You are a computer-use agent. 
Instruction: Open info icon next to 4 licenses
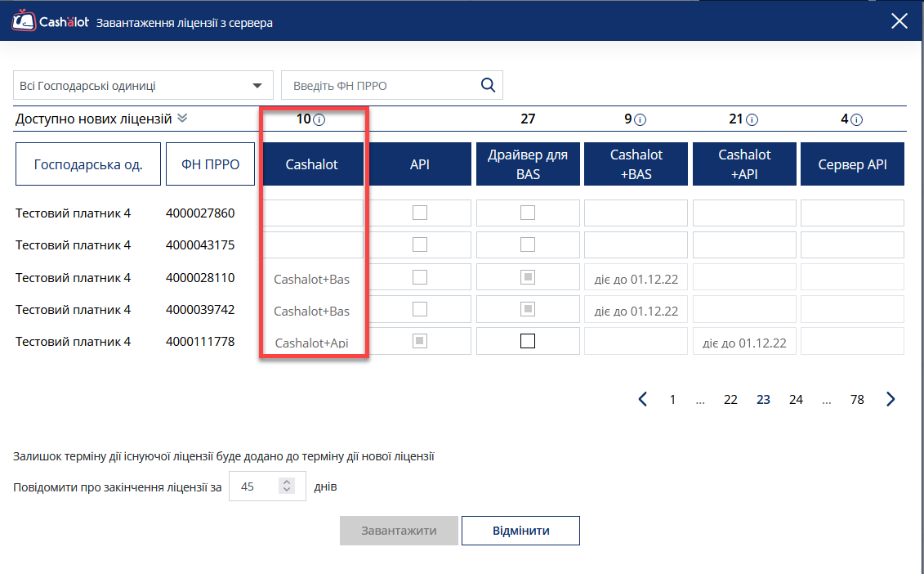(x=857, y=119)
